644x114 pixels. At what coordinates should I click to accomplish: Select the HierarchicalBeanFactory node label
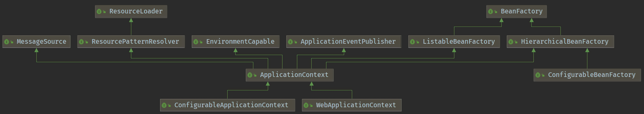click(565, 42)
